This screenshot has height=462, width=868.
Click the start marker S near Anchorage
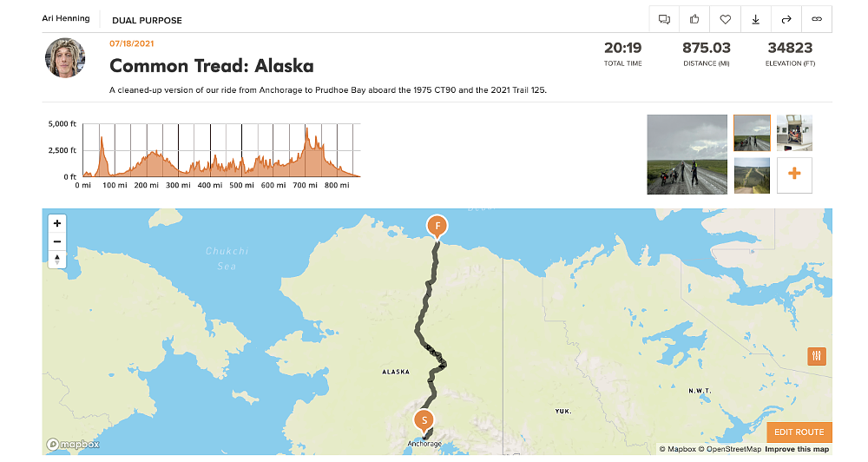424,420
